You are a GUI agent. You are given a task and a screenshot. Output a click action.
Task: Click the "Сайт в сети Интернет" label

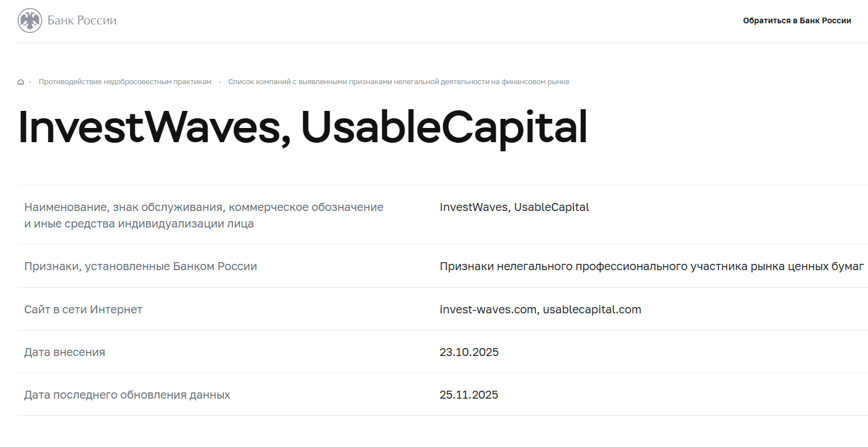pos(83,309)
